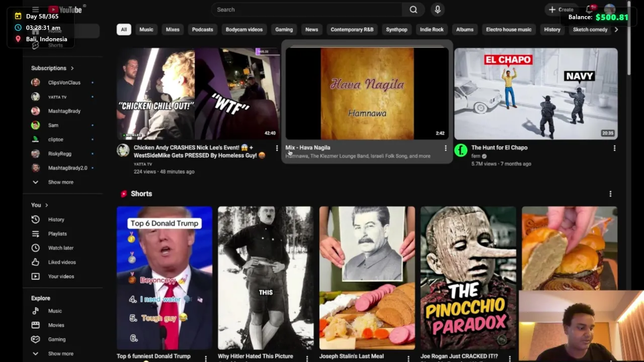The height and width of the screenshot is (362, 644).
Task: Select the History filter chip
Action: click(552, 29)
